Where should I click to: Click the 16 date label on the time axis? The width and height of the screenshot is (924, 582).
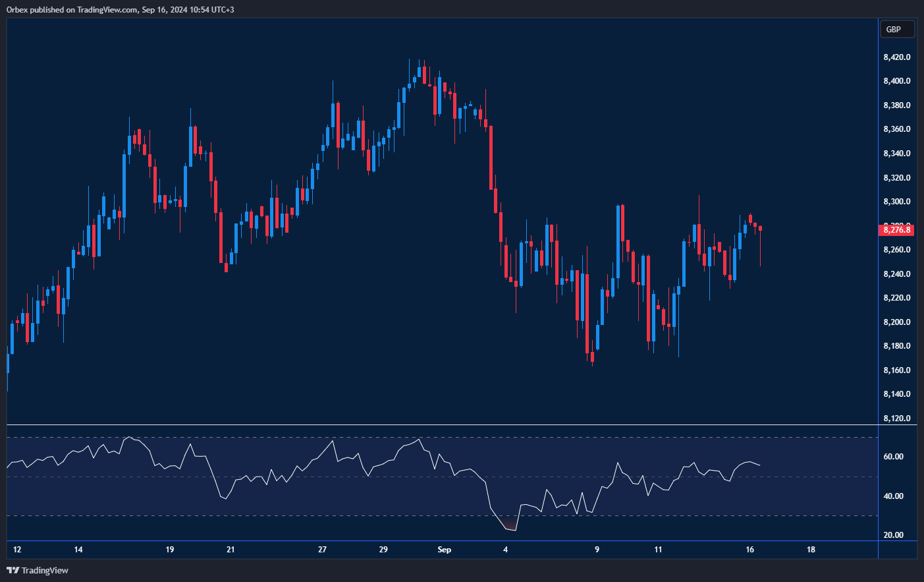click(749, 550)
